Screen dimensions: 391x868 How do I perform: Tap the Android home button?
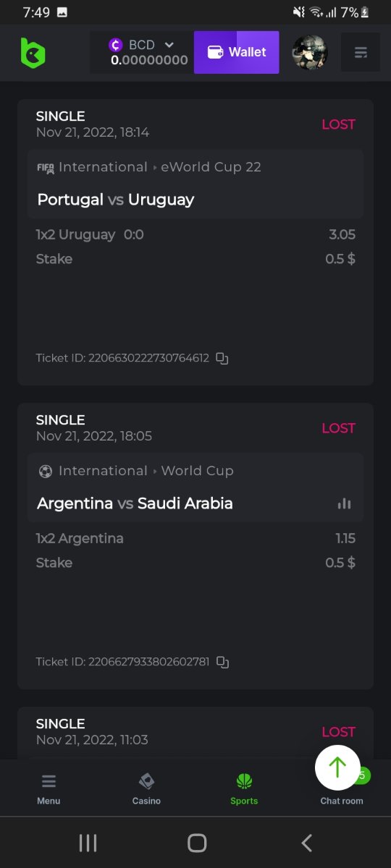[x=197, y=843]
